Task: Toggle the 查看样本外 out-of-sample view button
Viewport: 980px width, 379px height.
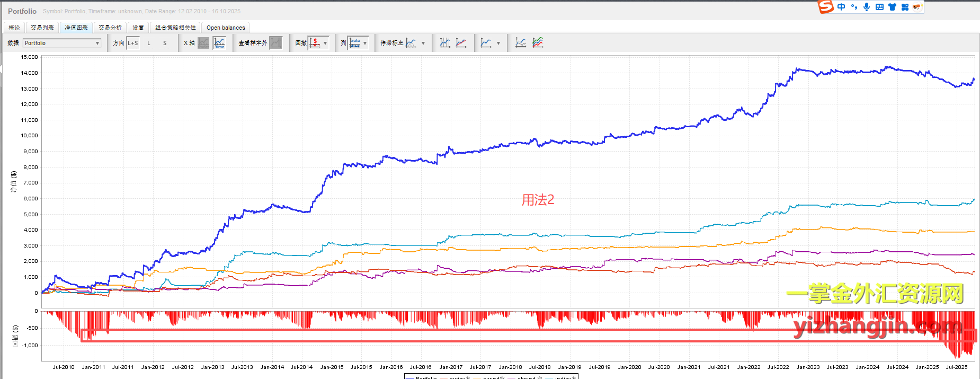Action: coord(276,43)
